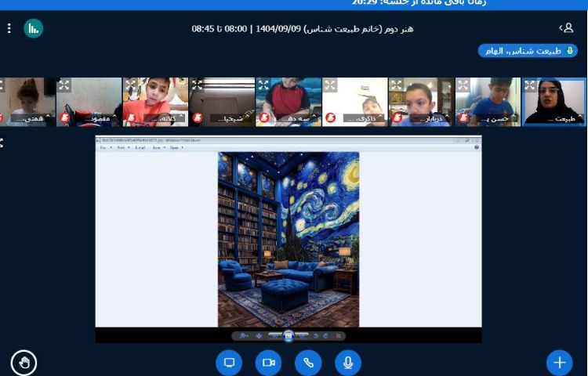Open the teal poll chart icon
Viewport: 588px width, 376px height.
[34, 28]
